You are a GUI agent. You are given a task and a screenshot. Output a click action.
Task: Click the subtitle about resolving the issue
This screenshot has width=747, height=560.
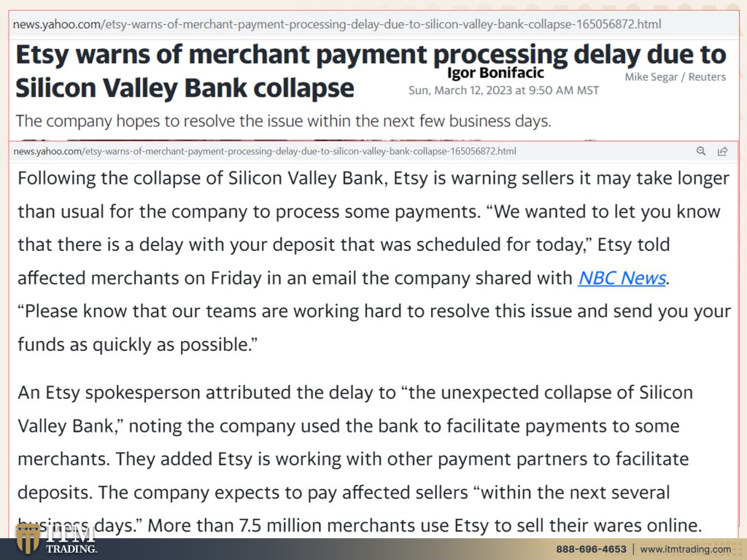click(x=283, y=121)
